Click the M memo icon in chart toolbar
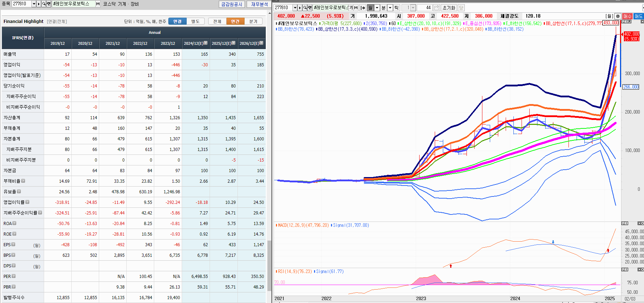The width and height of the screenshot is (644, 303). click(356, 8)
